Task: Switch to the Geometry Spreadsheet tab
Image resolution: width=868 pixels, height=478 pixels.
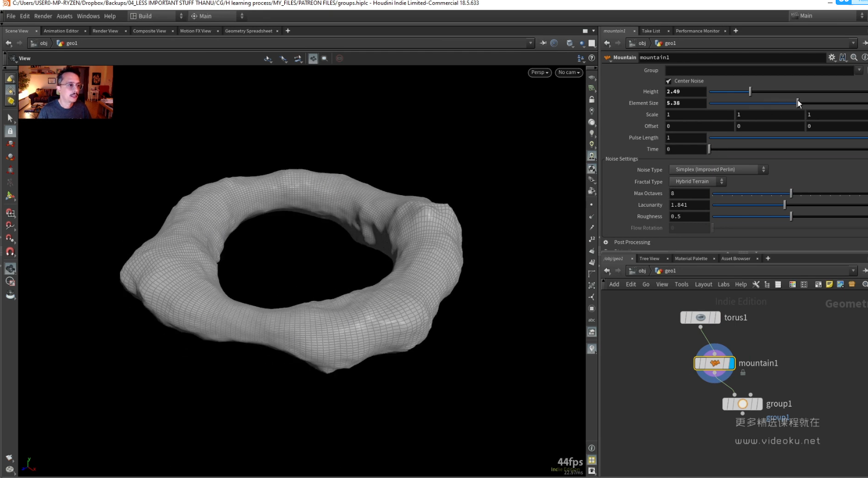Action: [248, 31]
